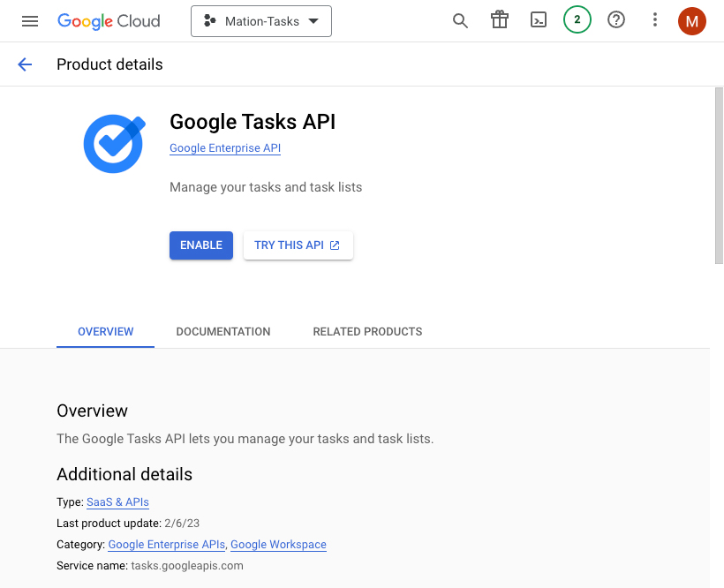The height and width of the screenshot is (588, 724).
Task: Open the three-dot settings menu
Action: click(x=655, y=19)
